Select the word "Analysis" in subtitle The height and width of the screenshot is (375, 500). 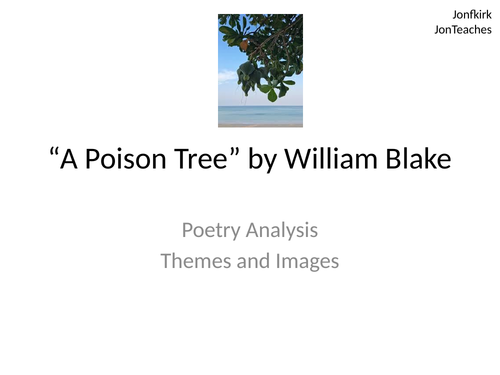282,231
